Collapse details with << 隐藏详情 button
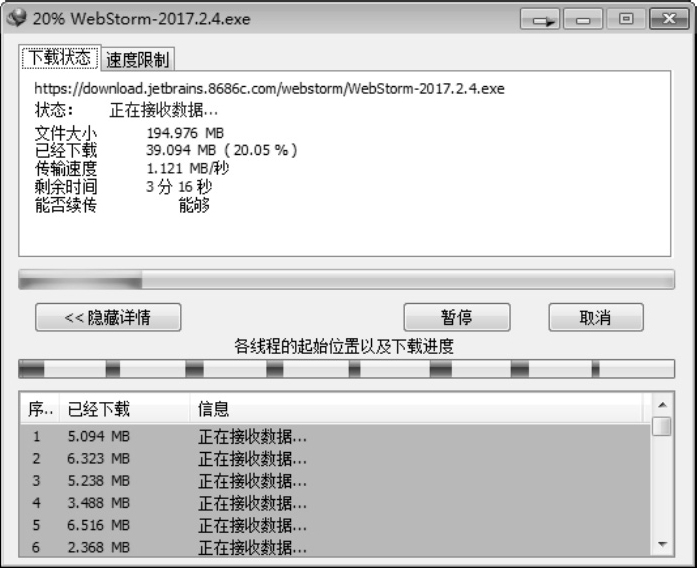 (x=108, y=318)
